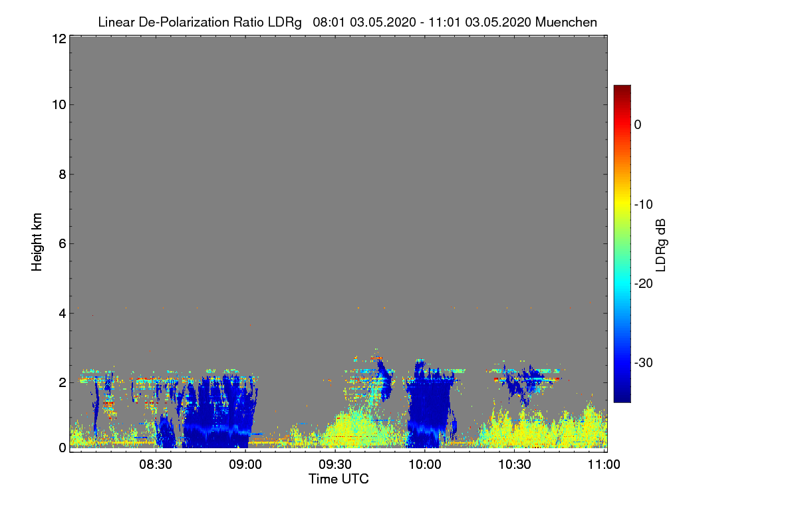Click the height tick label '12'
The image size is (798, 532).
point(58,39)
